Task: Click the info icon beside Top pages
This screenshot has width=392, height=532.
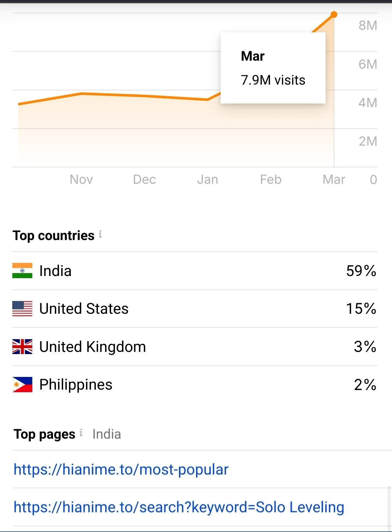Action: coord(81,433)
